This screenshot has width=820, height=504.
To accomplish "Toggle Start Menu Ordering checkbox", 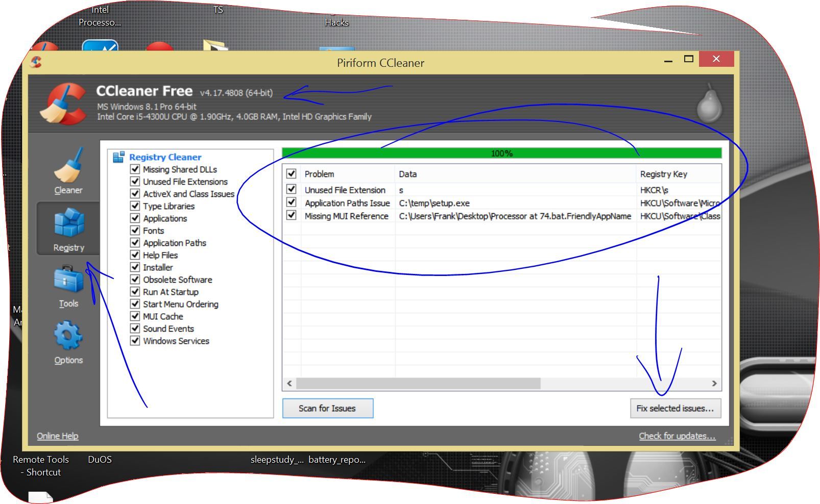I will click(x=135, y=304).
